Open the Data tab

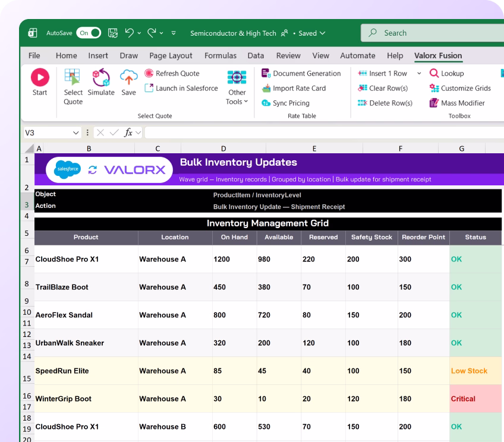click(x=256, y=56)
